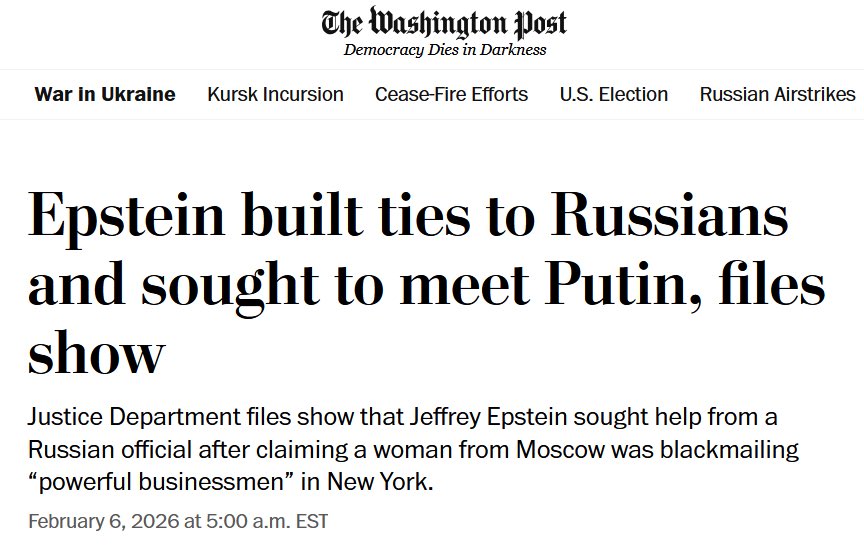Viewport: 864px width, 552px height.
Task: Click the word show ending the headline
Action: pyautogui.click(x=96, y=353)
